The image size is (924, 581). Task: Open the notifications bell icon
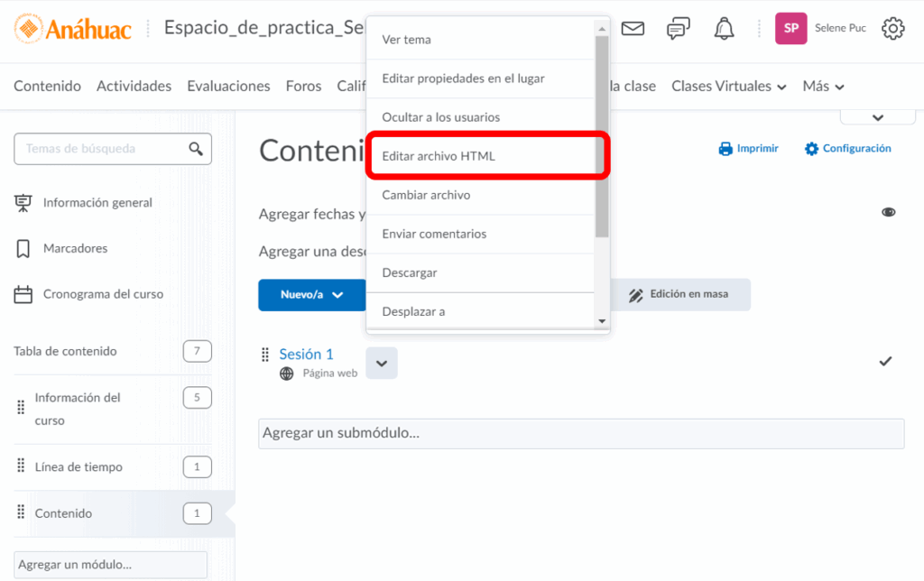pos(724,29)
